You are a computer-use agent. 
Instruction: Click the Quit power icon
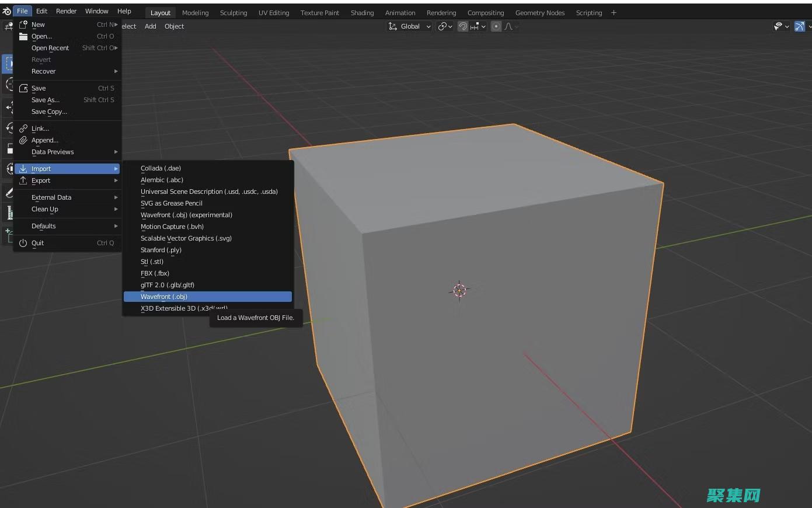click(x=23, y=243)
